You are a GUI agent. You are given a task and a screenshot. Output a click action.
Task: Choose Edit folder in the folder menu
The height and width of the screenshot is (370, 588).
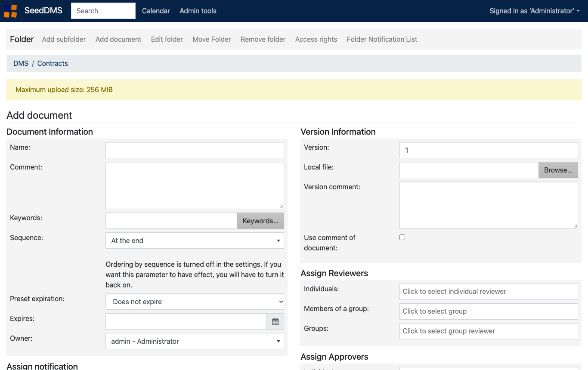coord(167,39)
